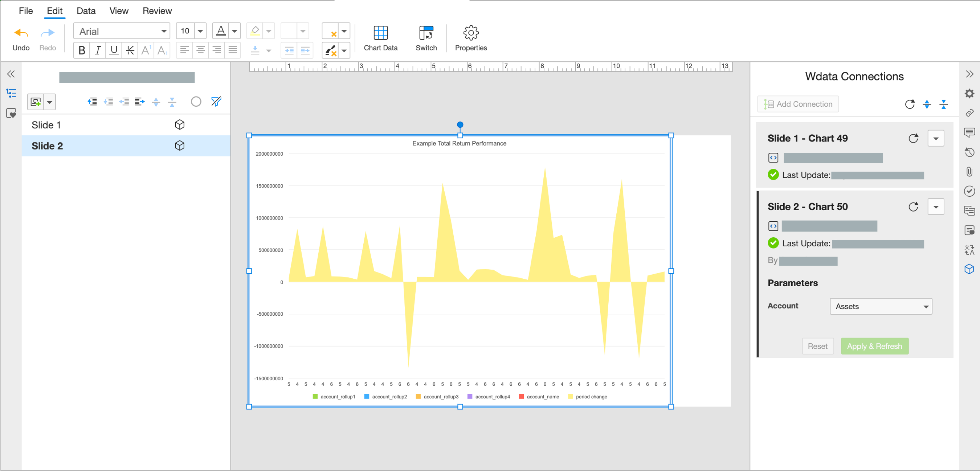
Task: Collapse the left outline panel
Action: (11, 74)
